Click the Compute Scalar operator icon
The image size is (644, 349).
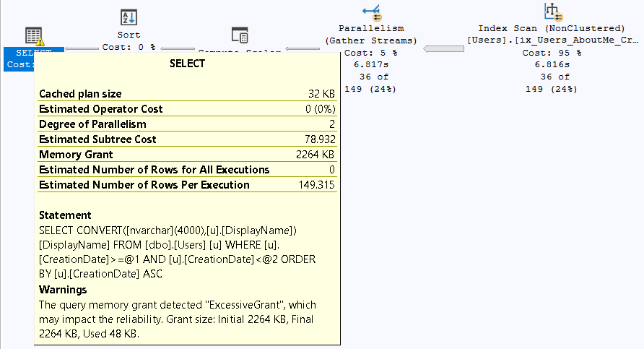tap(240, 35)
